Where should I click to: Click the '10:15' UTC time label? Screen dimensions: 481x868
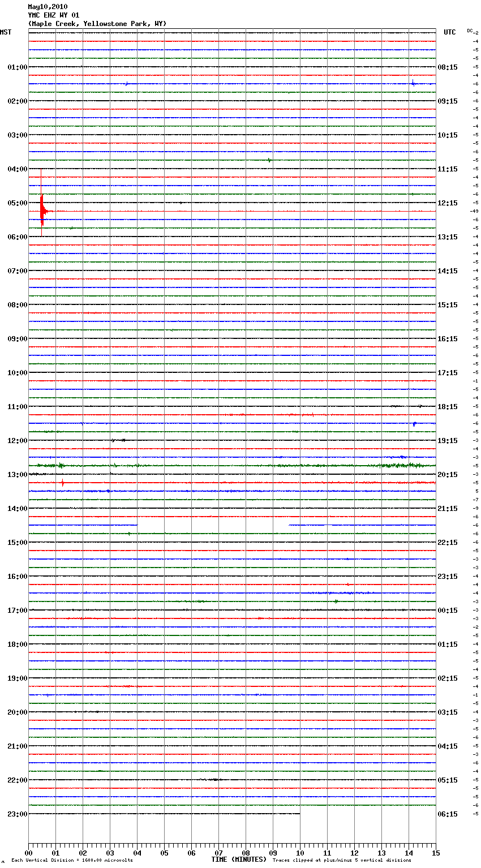tap(448, 135)
